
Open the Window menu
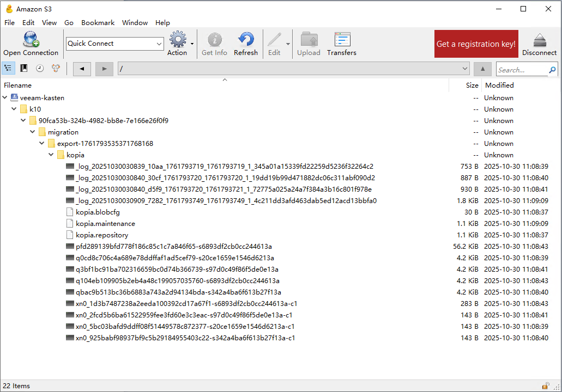point(135,23)
